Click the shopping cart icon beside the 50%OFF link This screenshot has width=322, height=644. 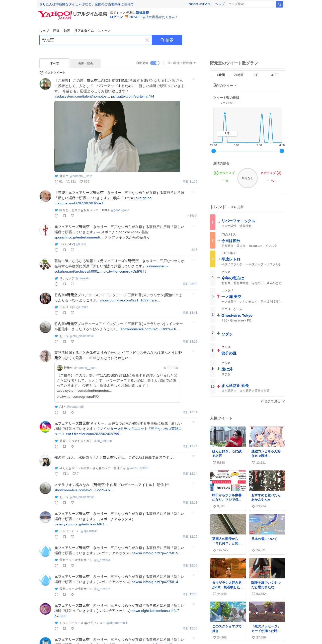[127, 17]
